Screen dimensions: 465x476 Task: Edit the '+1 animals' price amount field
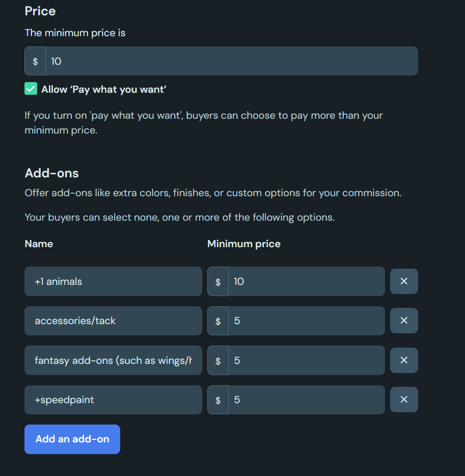(306, 281)
